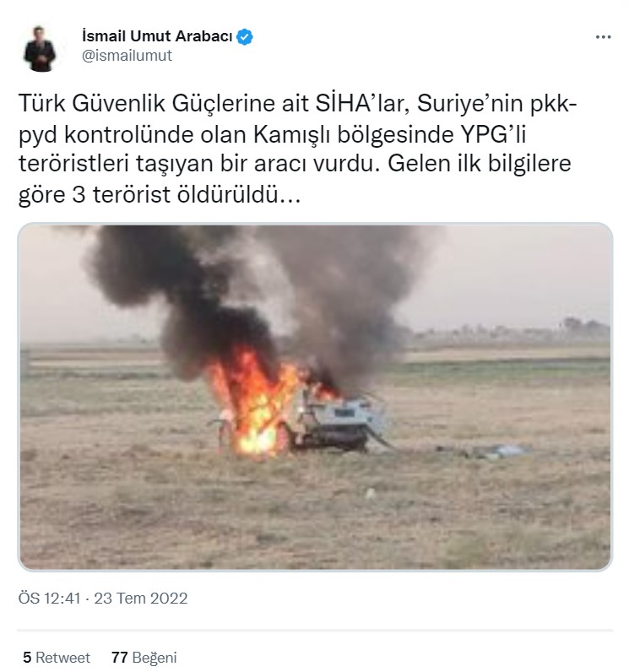
Task: Open İsmail Umut Arabacı's profile picture
Action: coord(40,48)
